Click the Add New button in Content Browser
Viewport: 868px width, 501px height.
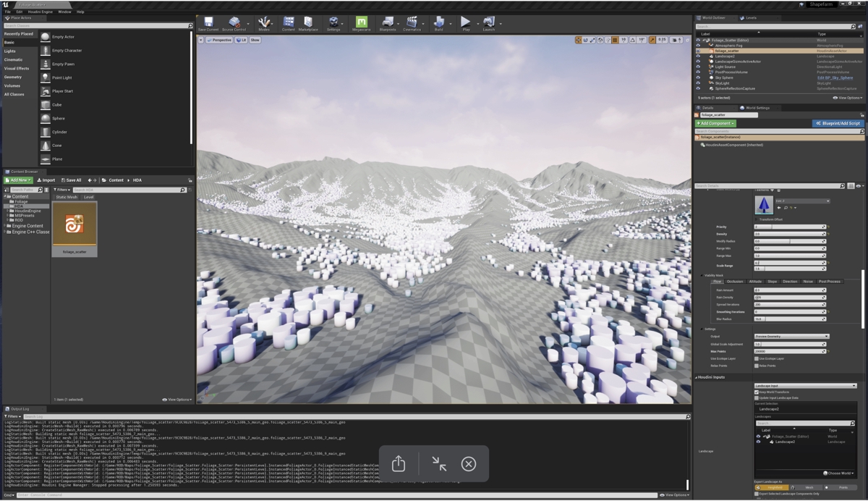tap(19, 180)
